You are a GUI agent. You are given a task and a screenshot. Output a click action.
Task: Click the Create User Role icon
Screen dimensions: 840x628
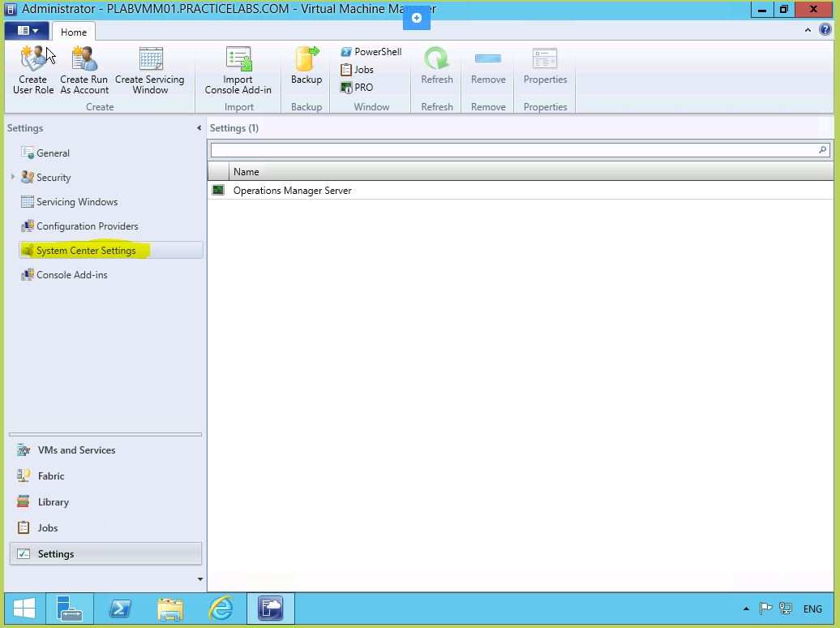(x=33, y=71)
